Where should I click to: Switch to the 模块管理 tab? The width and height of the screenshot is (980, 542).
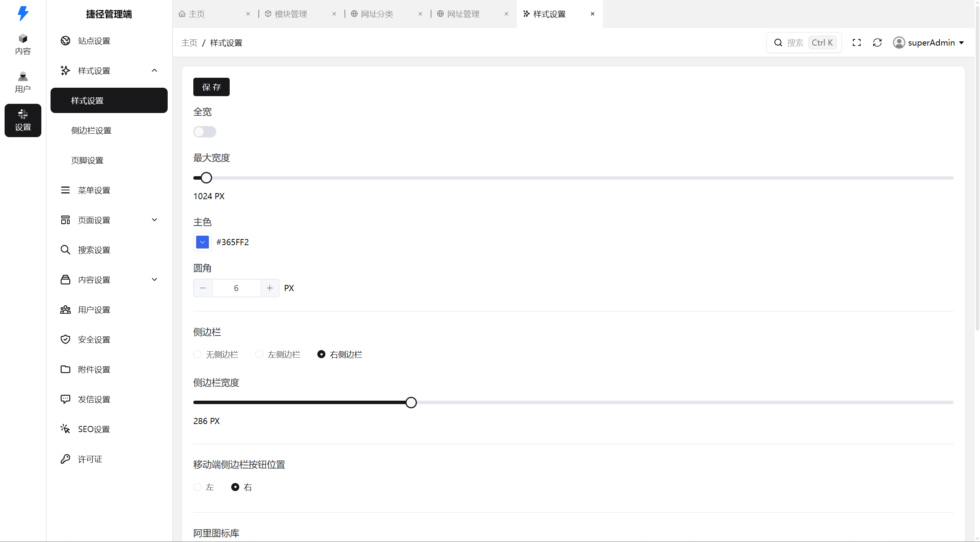point(302,14)
